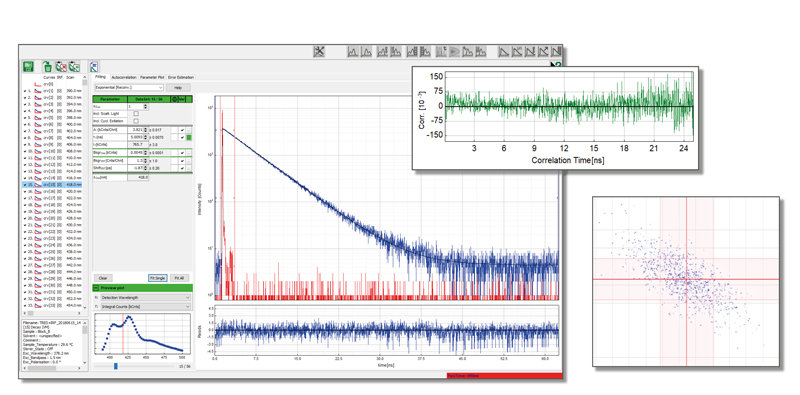Click the n Exp stepper arrows
This screenshot has height=395, width=800.
point(145,107)
